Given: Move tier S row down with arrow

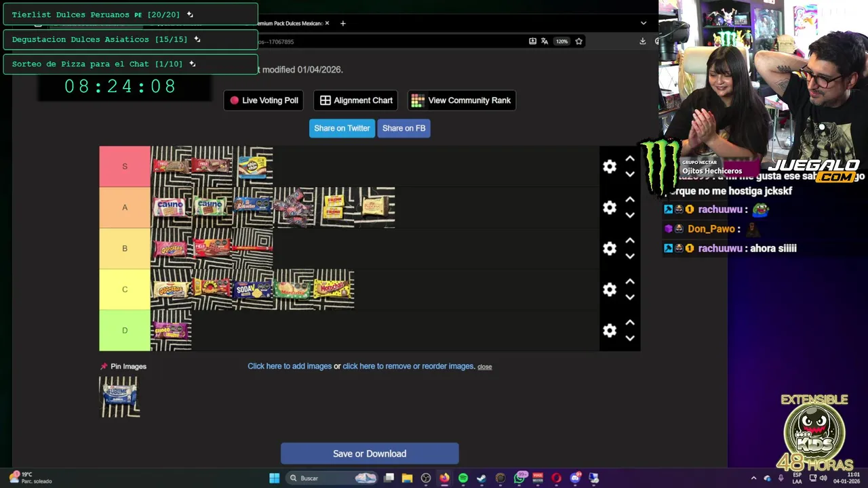Looking at the screenshot, I should point(630,174).
